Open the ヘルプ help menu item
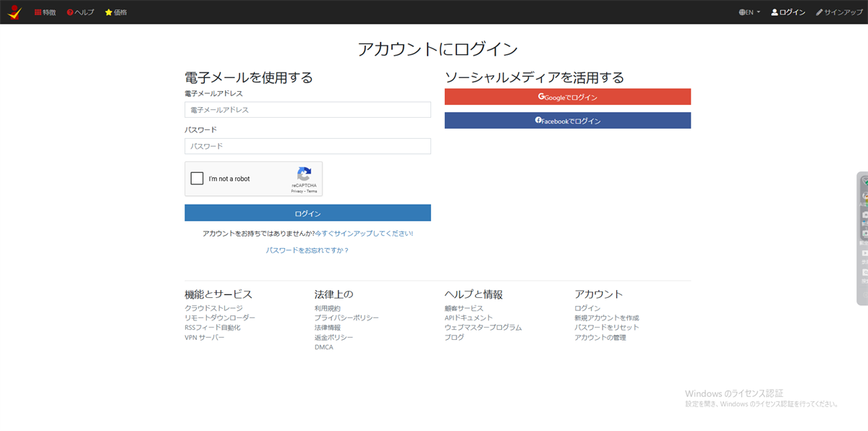The image size is (868, 431). (80, 12)
